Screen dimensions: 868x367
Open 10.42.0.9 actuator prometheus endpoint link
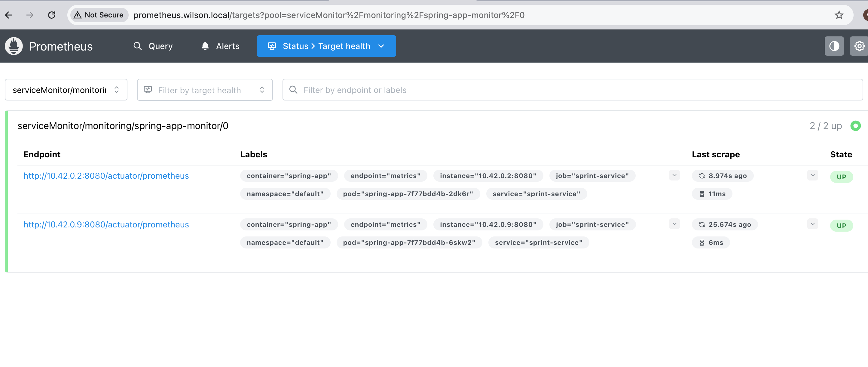(106, 225)
